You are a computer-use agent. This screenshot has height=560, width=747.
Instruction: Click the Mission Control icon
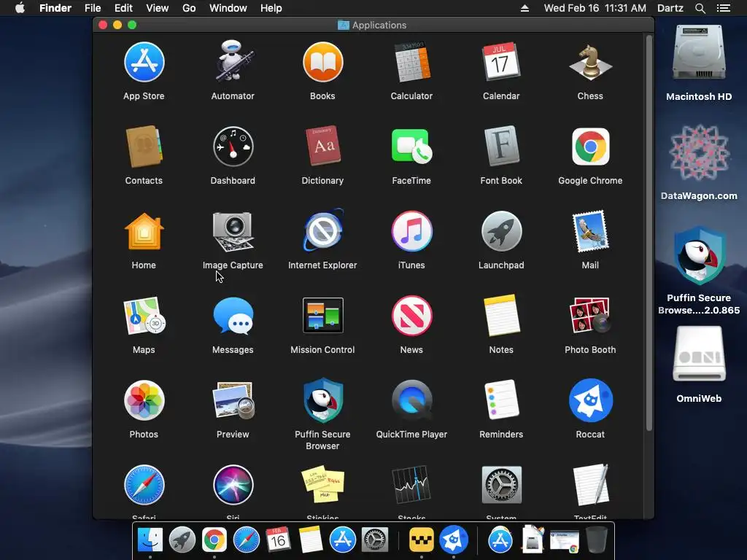pos(322,316)
